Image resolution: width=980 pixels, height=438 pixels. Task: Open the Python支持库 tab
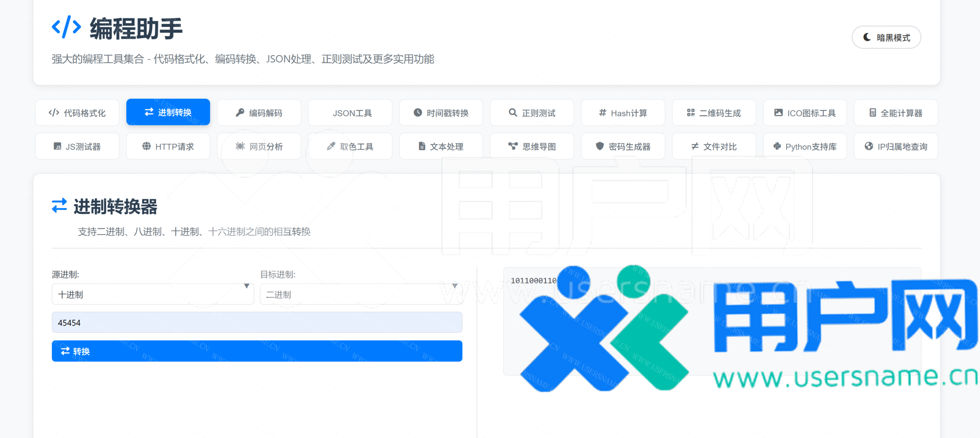[x=805, y=147]
